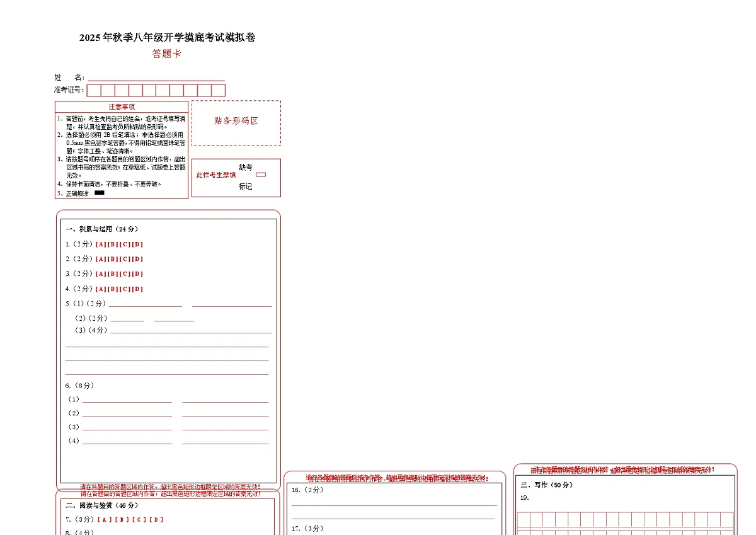Click left blank of question 6(1)
Screen dimensions: 756x535
[x=127, y=400]
